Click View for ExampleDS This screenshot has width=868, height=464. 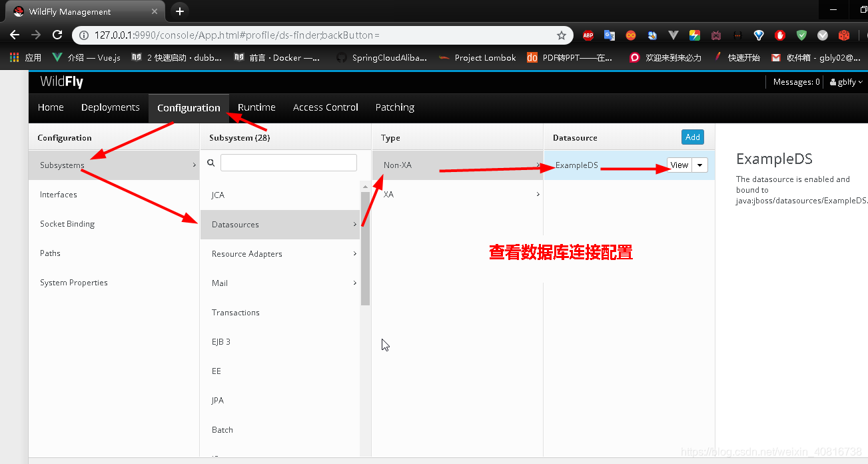(679, 165)
